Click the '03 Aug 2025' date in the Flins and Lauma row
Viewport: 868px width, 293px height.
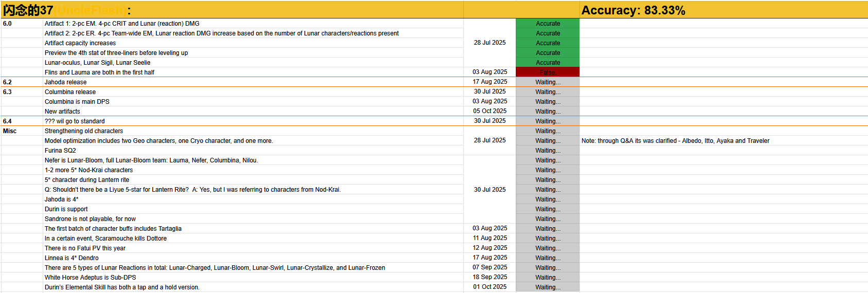(490, 72)
